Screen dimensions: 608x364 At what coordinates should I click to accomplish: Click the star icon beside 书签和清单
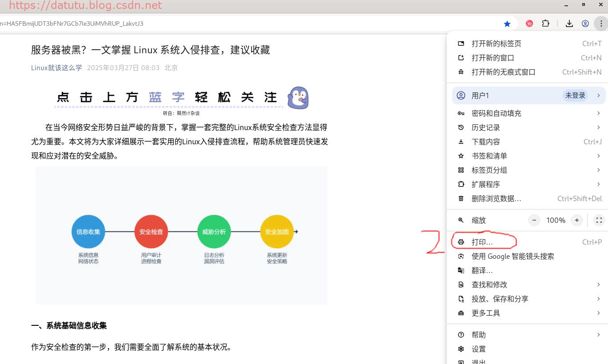pyautogui.click(x=461, y=156)
